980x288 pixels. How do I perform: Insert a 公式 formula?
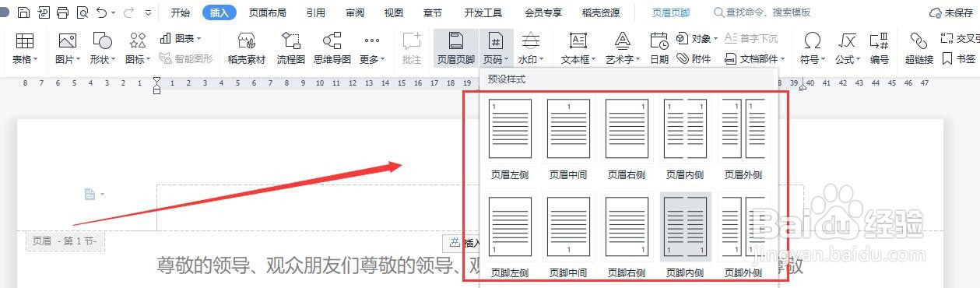847,48
